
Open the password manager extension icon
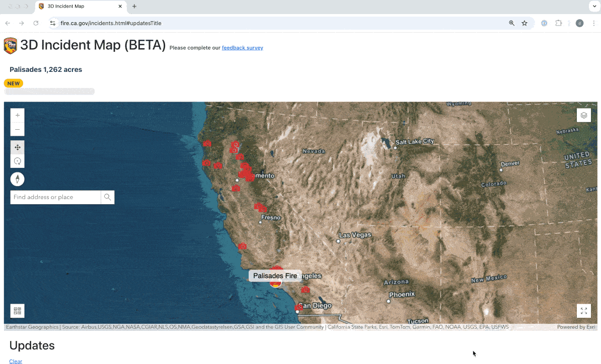point(544,23)
